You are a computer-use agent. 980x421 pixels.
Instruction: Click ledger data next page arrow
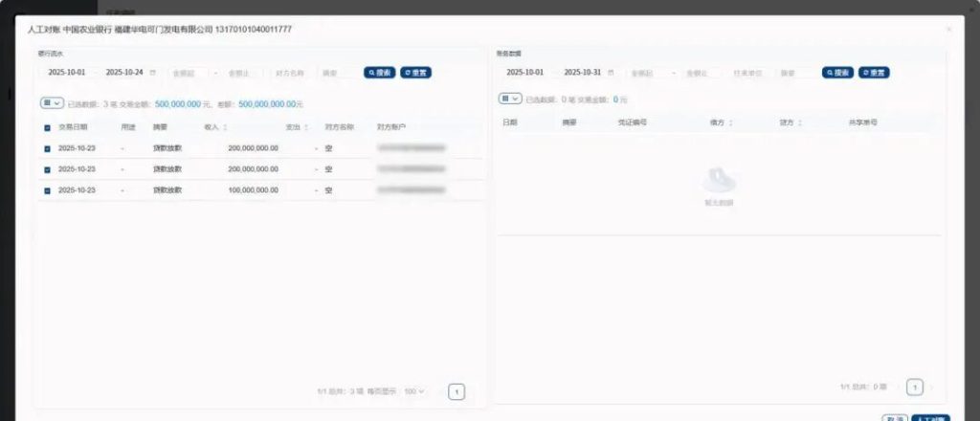[931, 388]
